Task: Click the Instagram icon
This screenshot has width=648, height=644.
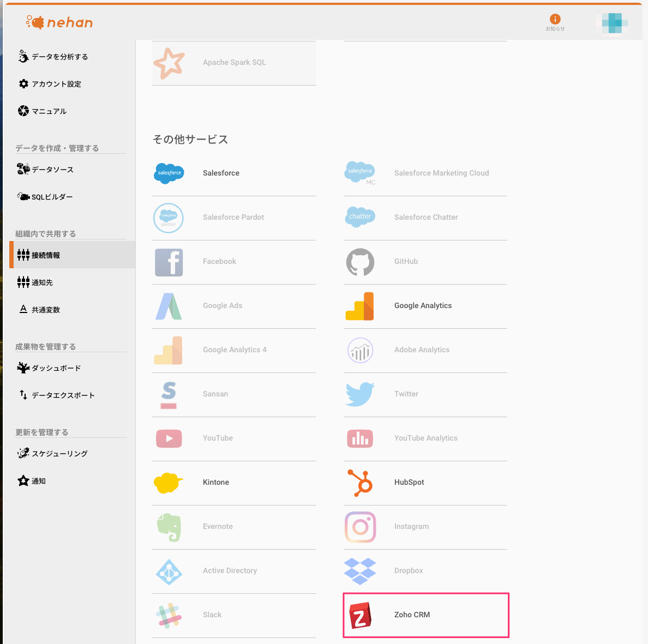Action: point(361,527)
